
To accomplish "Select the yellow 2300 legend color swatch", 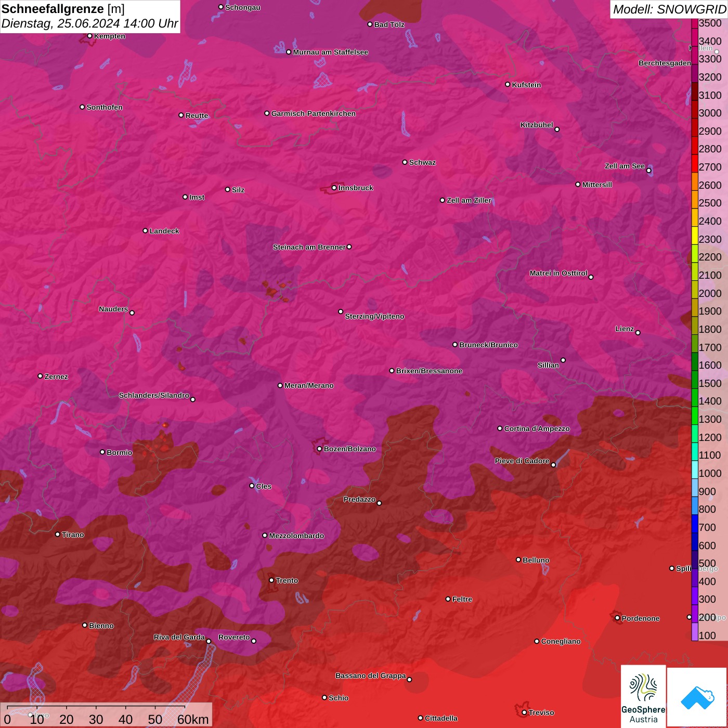I will click(x=694, y=236).
